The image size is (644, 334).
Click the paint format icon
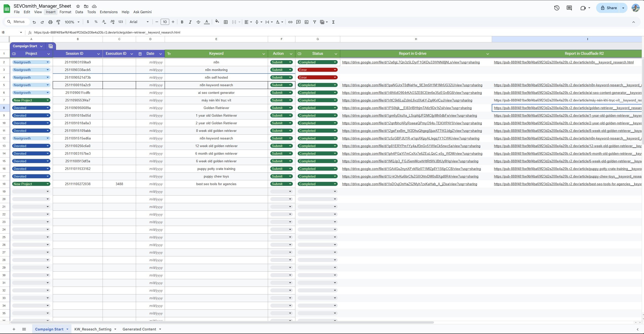point(58,22)
